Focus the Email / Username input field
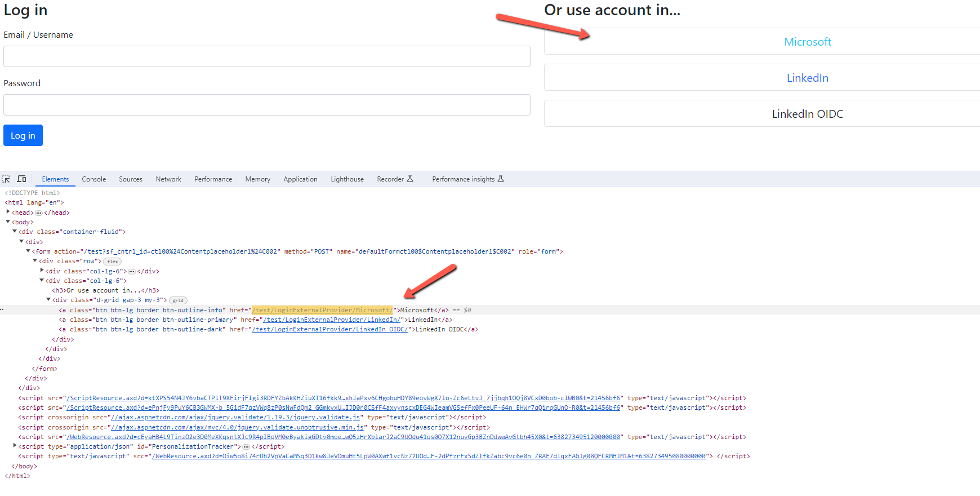Image resolution: width=980 pixels, height=496 pixels. (x=267, y=56)
